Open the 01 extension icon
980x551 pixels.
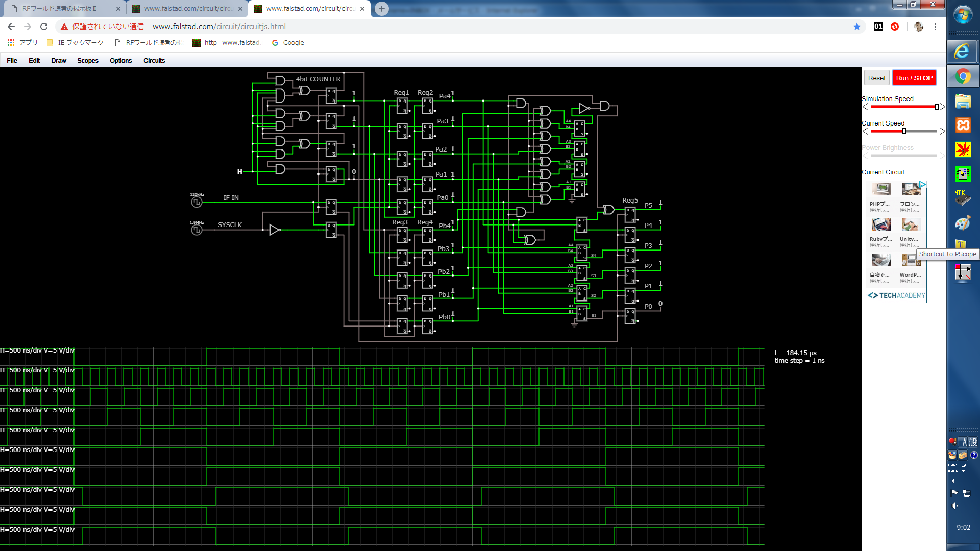click(878, 27)
